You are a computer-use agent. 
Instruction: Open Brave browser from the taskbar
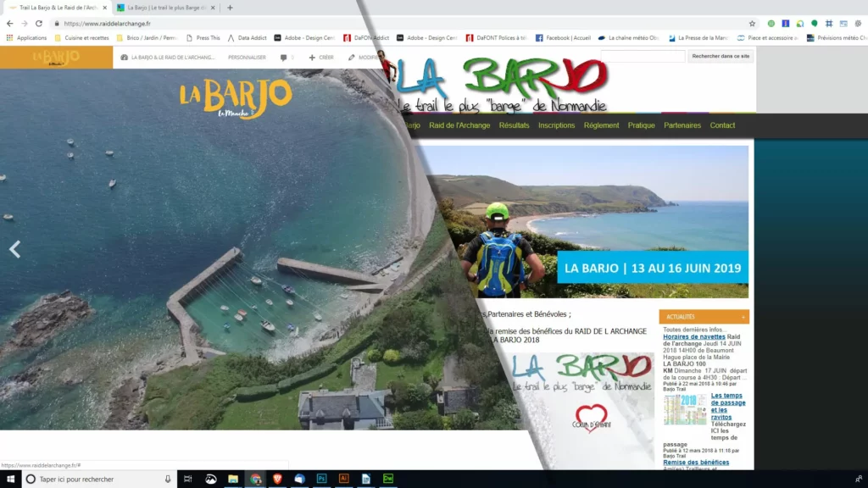pos(277,480)
